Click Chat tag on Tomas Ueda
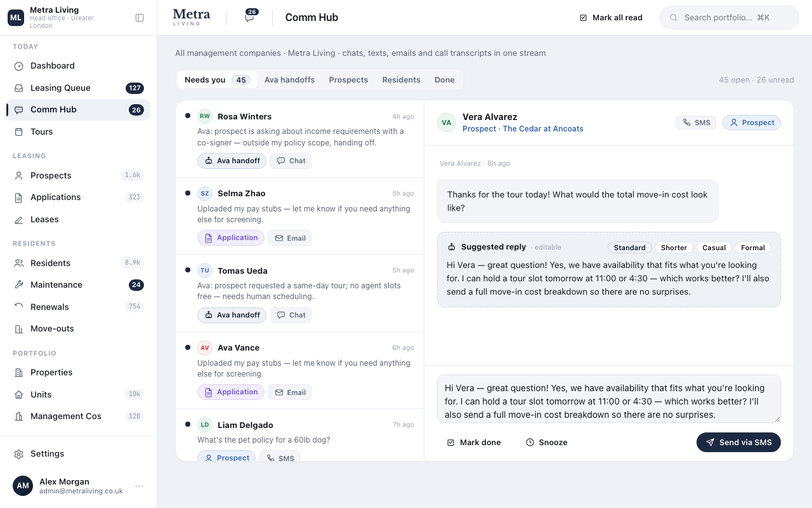This screenshot has height=508, width=812. (291, 315)
